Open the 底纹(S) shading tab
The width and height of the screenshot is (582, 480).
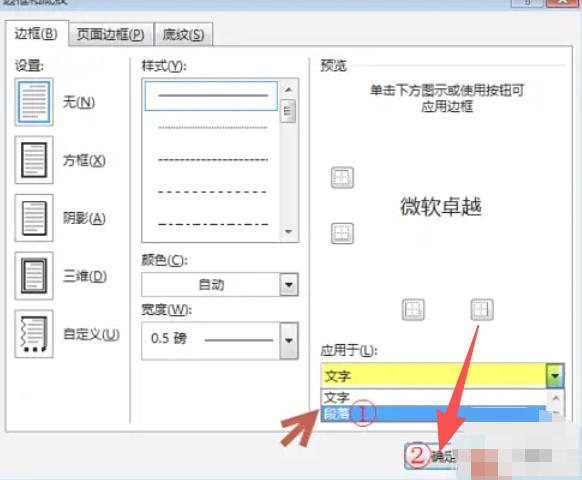point(183,35)
